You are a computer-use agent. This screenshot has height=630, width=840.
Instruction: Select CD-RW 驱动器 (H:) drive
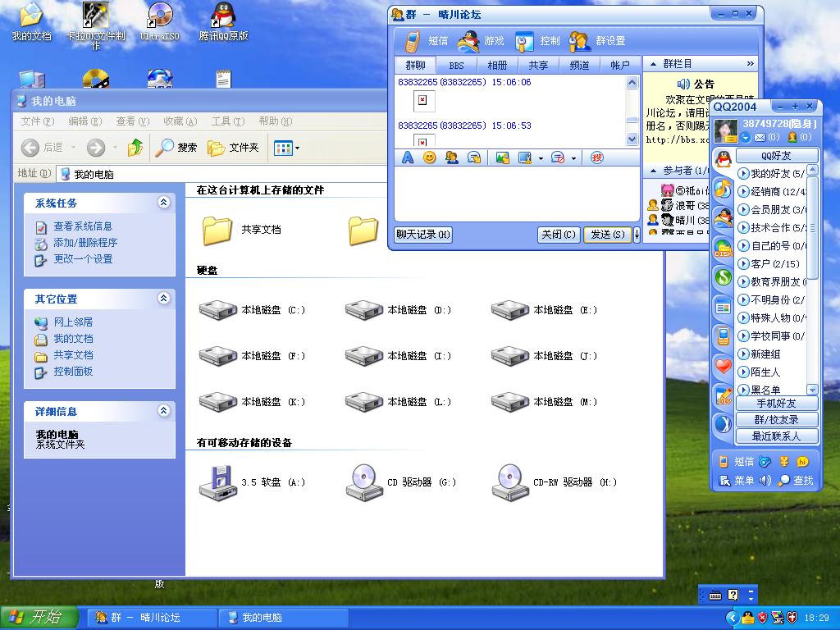click(x=554, y=482)
